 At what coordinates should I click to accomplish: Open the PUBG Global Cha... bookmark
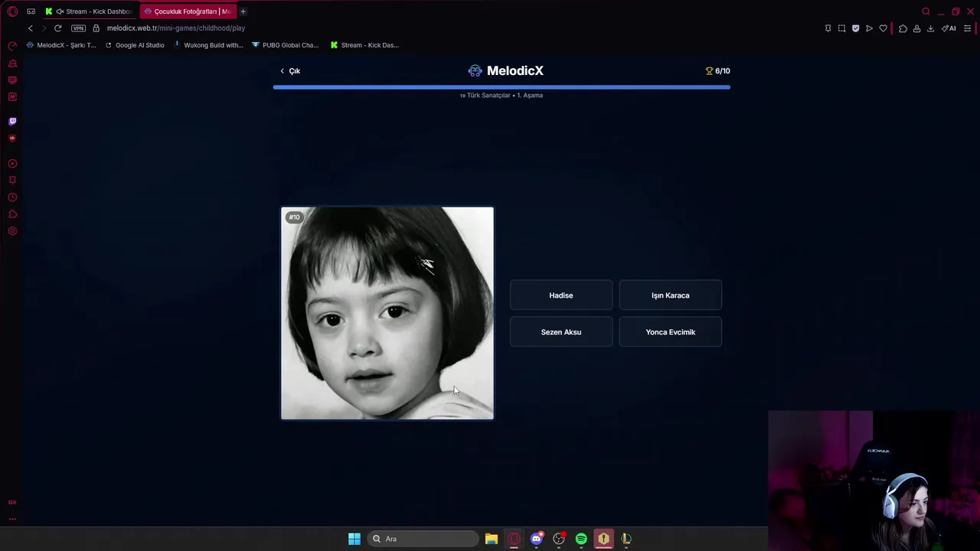[x=285, y=45]
